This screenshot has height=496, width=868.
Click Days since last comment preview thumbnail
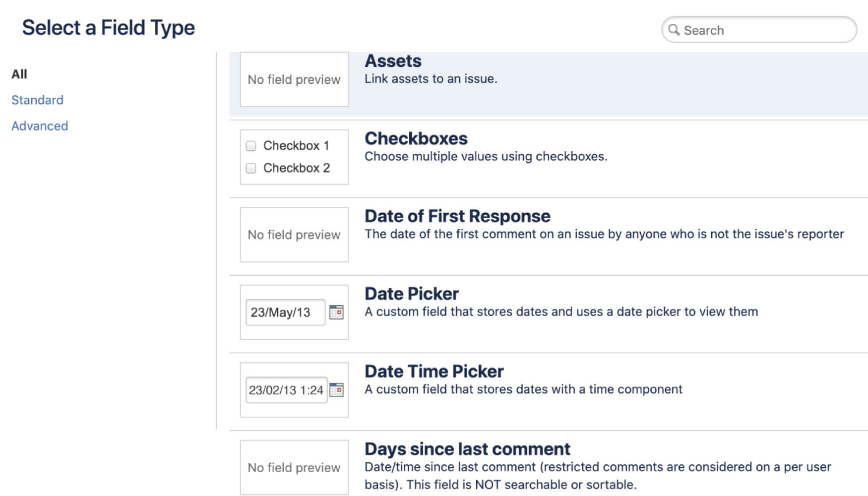point(294,467)
